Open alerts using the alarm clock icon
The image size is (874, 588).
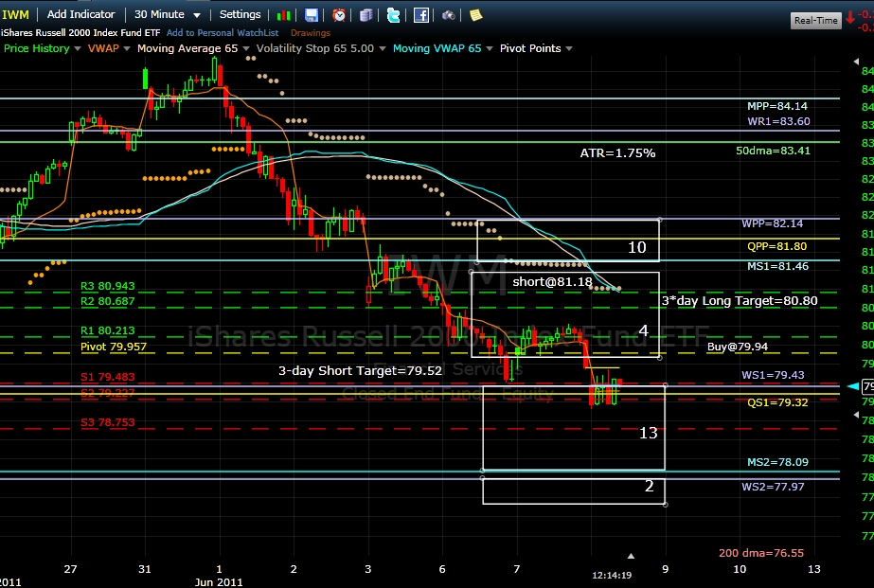coord(339,15)
